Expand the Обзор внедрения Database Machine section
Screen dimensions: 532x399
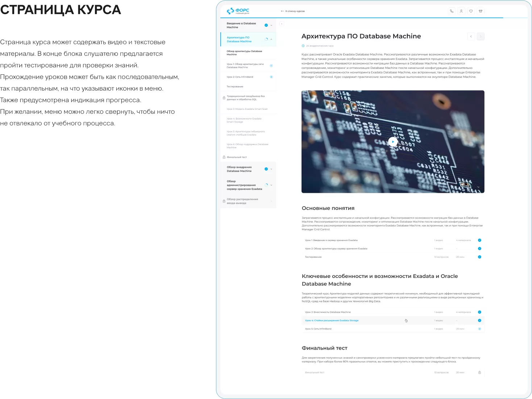point(271,169)
